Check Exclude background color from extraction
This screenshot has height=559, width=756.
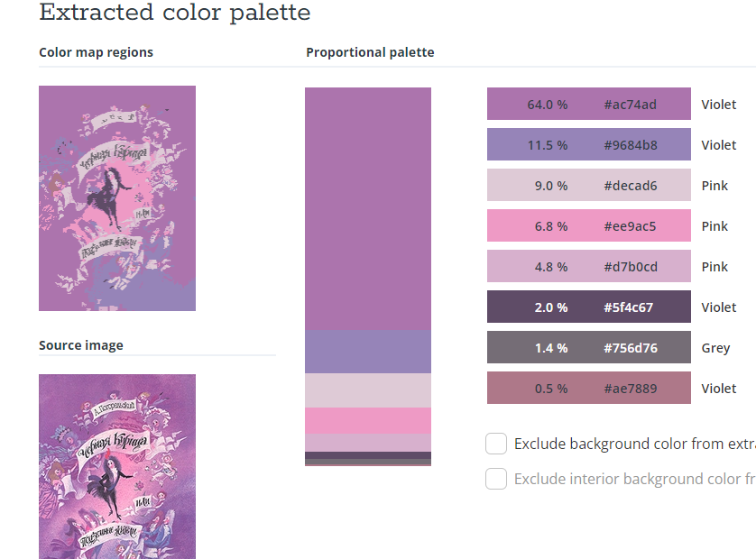point(496,444)
